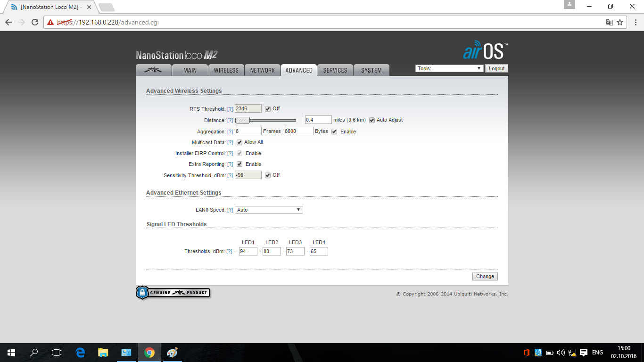Viewport: 644px width, 362px height.
Task: Select the ADVANCED tab
Action: [299, 70]
